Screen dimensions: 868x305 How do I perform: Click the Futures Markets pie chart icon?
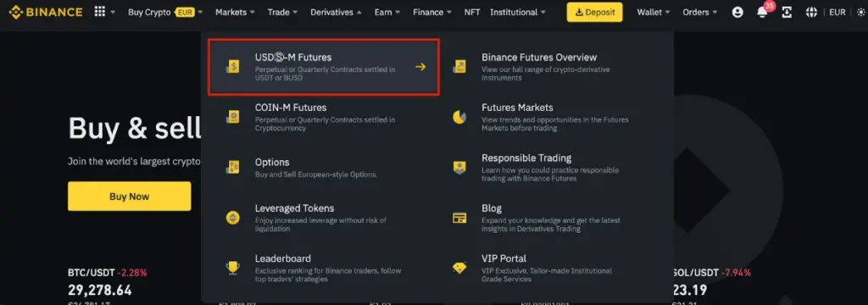(x=459, y=117)
